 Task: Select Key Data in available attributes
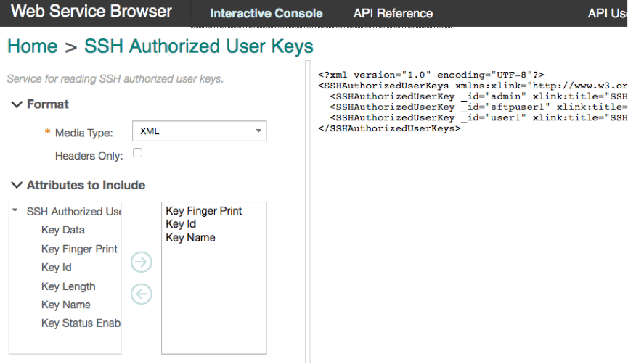pyautogui.click(x=63, y=230)
